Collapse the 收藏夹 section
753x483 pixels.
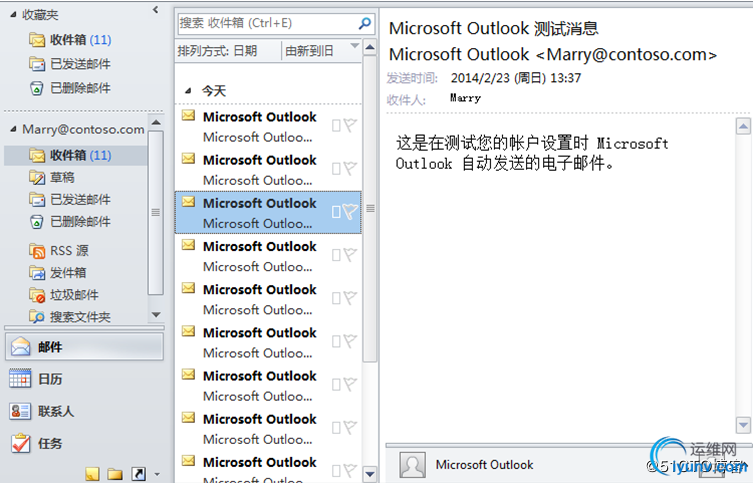(13, 15)
